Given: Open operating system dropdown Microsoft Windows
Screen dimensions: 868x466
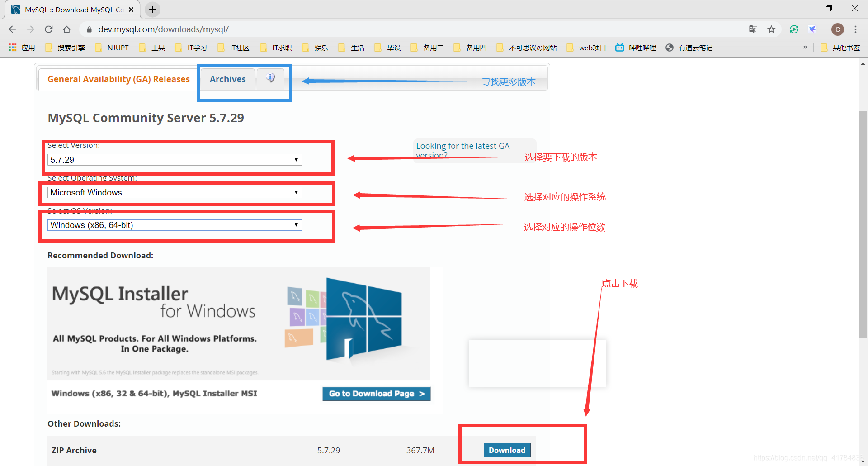Looking at the screenshot, I should pos(175,192).
